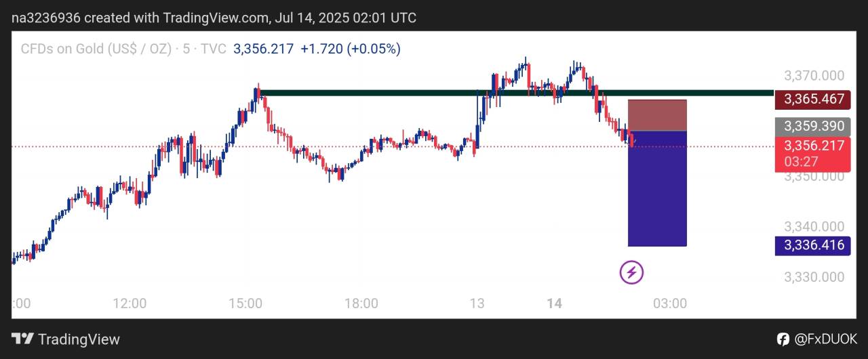Click the bold 14 date marker on the time axis
This screenshot has width=868, height=359.
(x=555, y=303)
